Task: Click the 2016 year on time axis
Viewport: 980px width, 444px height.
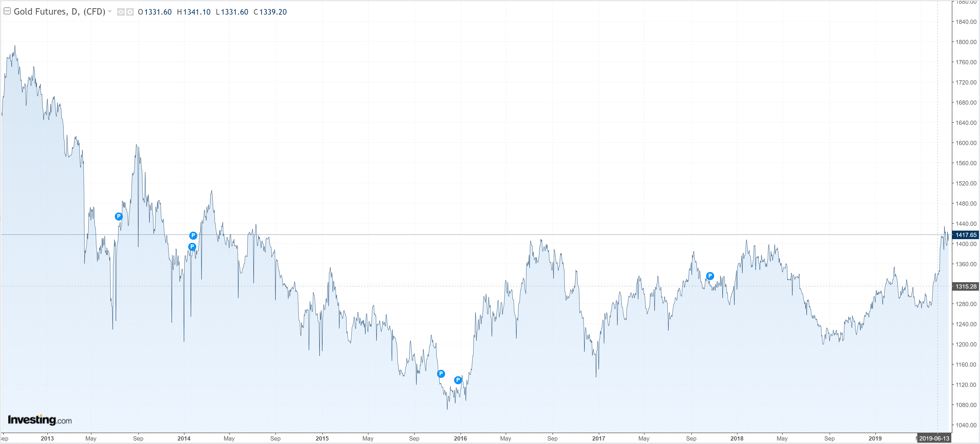Action: pyautogui.click(x=460, y=438)
